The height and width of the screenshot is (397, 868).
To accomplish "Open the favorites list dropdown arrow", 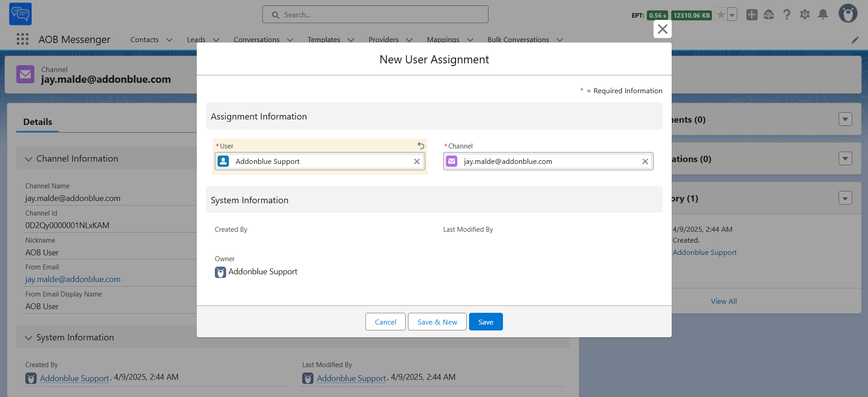I will point(732,15).
